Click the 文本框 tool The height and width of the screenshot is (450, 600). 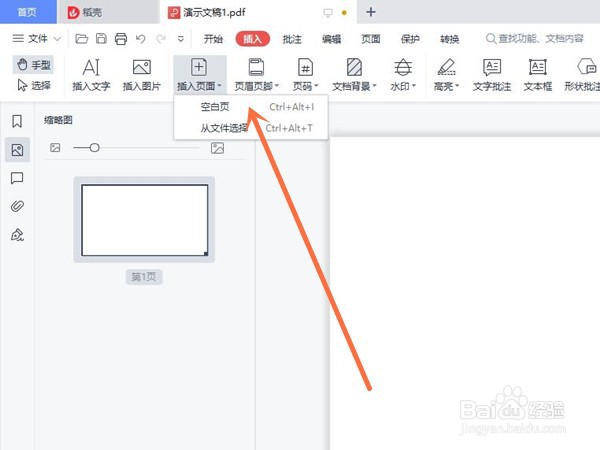tap(538, 75)
